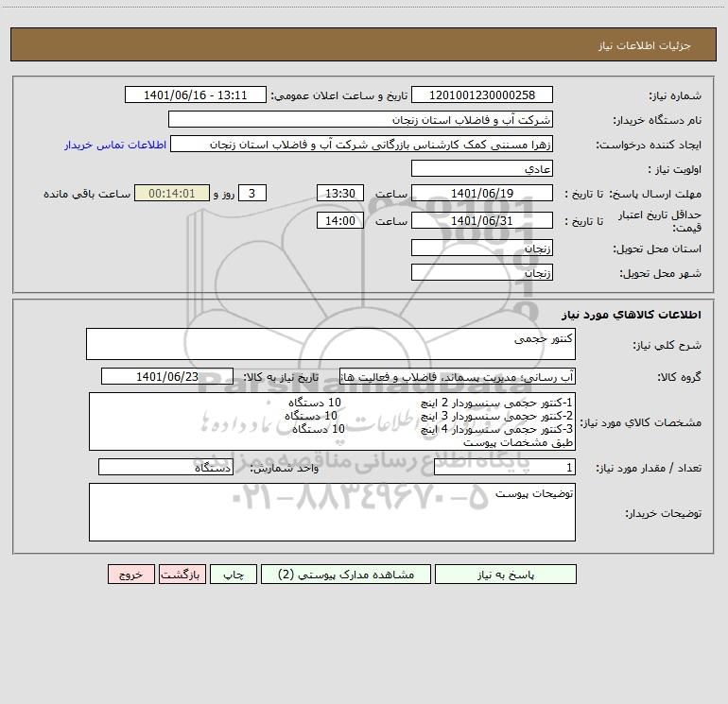Click the label واحد شمارش
This screenshot has width=728, height=704.
click(x=285, y=469)
